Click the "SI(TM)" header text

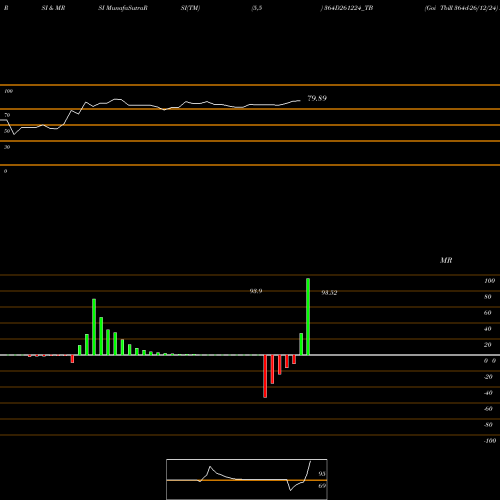190,8
